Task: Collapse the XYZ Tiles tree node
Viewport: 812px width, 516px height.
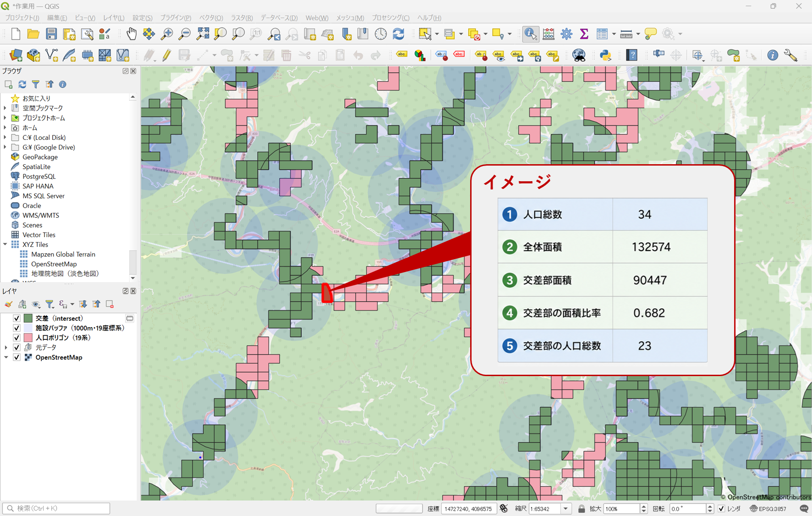Action: click(x=5, y=244)
